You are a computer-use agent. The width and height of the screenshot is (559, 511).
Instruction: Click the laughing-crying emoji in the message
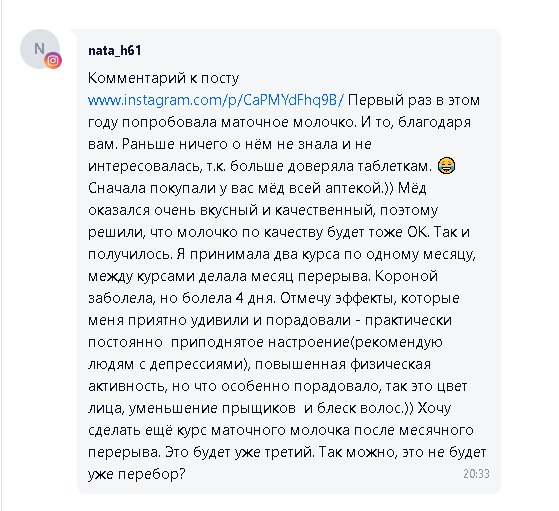click(x=446, y=165)
